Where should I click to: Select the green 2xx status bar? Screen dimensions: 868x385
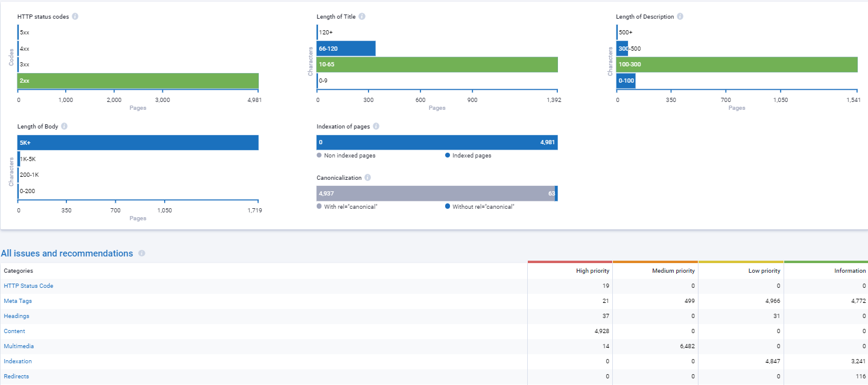pyautogui.click(x=138, y=80)
